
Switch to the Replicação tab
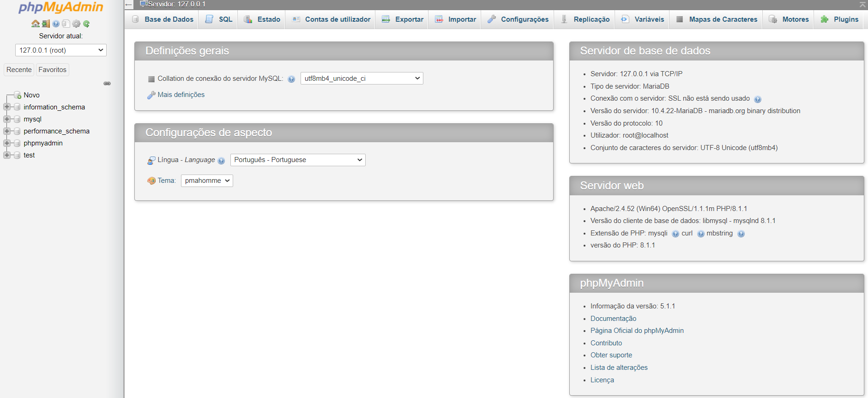point(585,19)
